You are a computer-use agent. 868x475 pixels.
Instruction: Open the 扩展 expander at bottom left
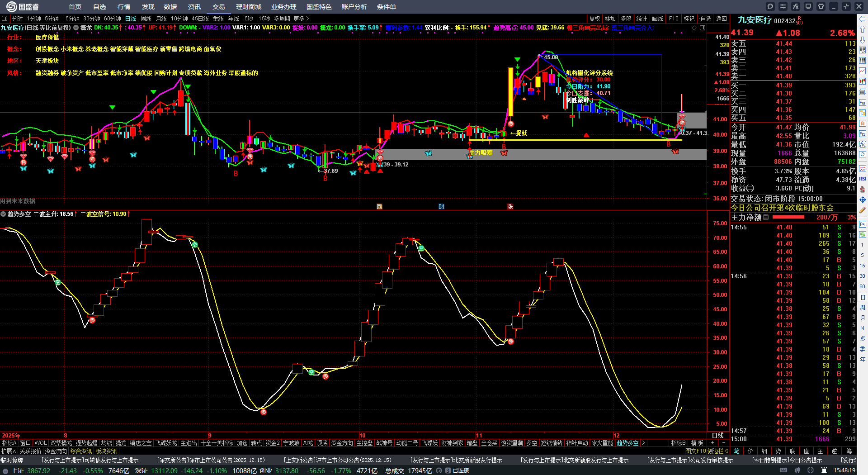9,451
